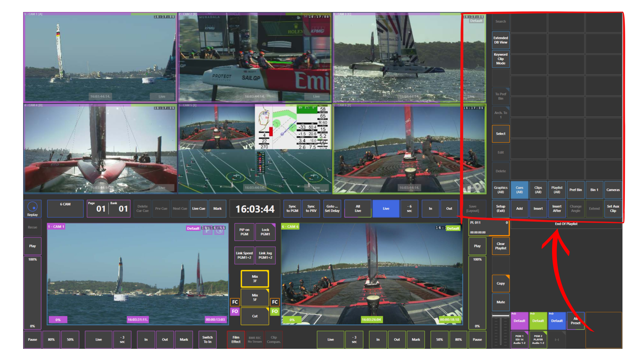This screenshot has width=644, height=362.
Task: Open the All Preset selector
Action: click(576, 321)
